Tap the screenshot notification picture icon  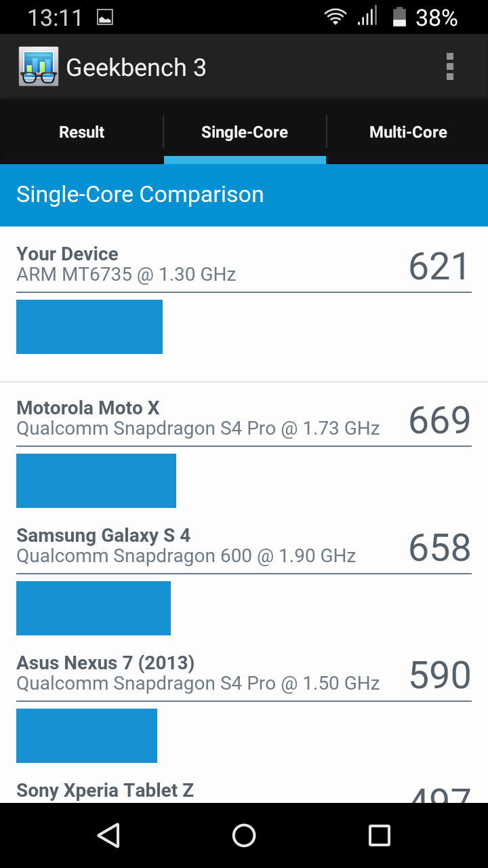[x=105, y=17]
